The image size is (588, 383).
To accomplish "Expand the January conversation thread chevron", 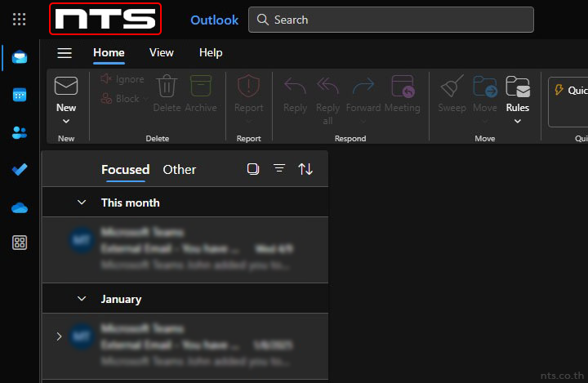I will click(59, 336).
